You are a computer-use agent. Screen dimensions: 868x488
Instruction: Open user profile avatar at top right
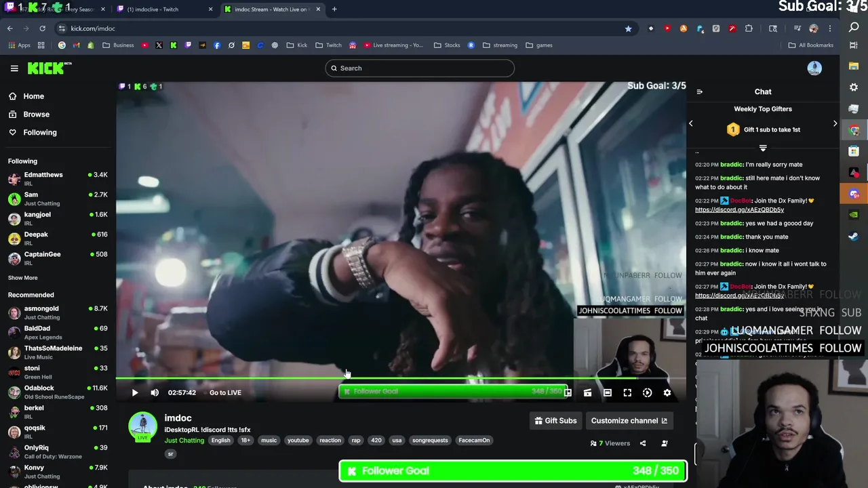[x=814, y=68]
